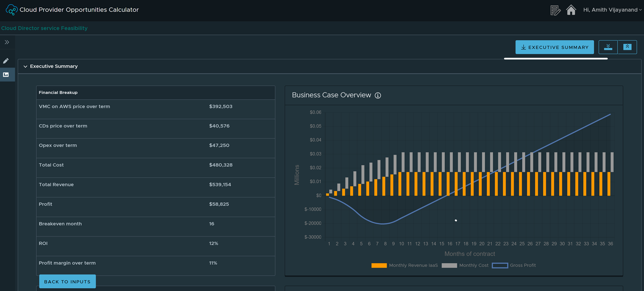
Task: Click the expand all sections icon button
Action: click(x=608, y=47)
